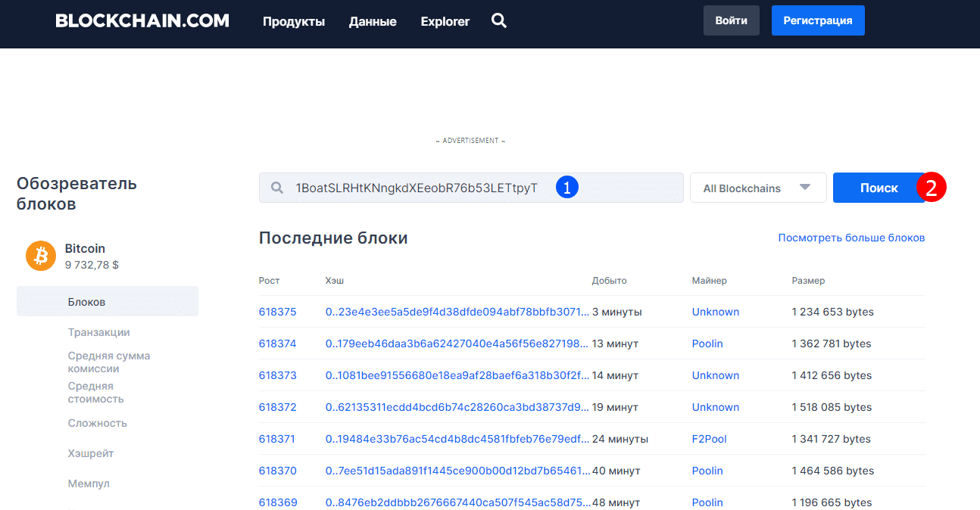Open hash starting 0..1081bee91556680e
980x510 pixels.
(457, 375)
